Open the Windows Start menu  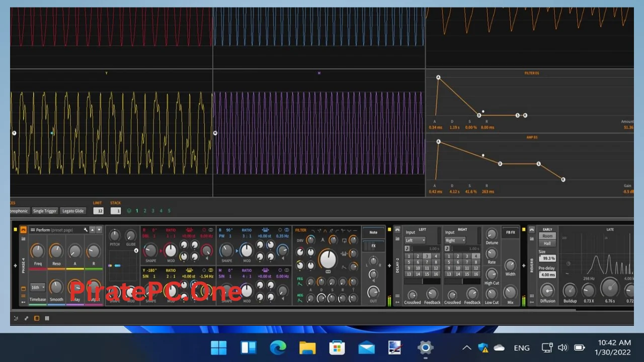coord(218,347)
